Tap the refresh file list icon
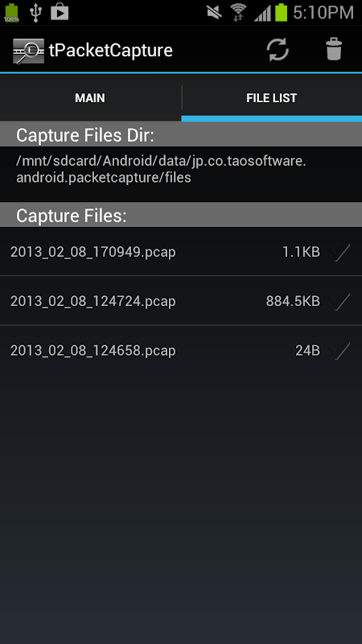Image resolution: width=362 pixels, height=644 pixels. click(278, 50)
